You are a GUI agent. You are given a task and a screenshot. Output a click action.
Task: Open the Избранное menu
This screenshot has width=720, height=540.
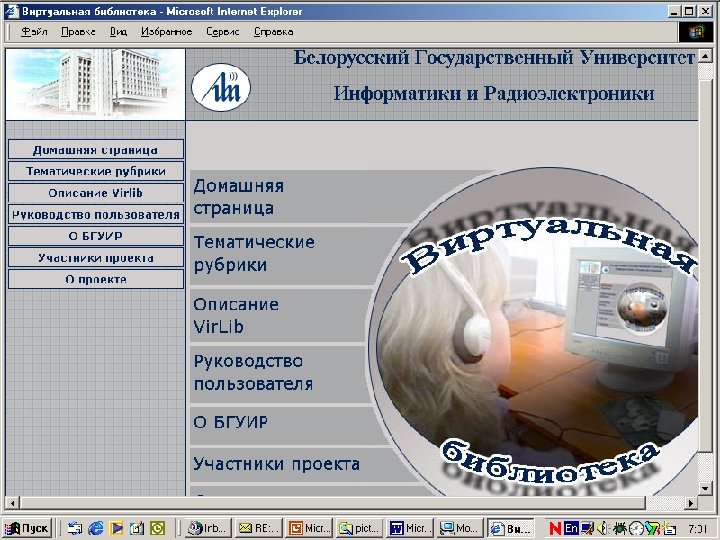(166, 32)
